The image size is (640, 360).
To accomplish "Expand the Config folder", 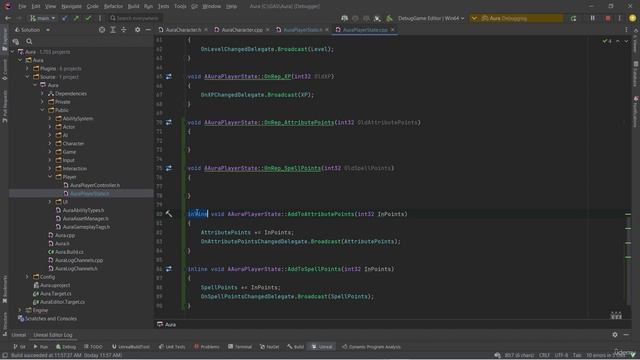I will click(27, 277).
